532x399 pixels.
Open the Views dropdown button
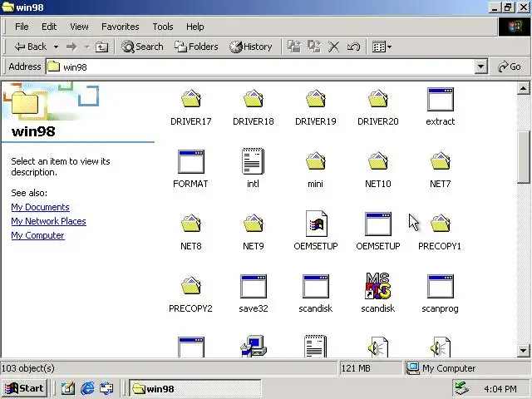(382, 47)
